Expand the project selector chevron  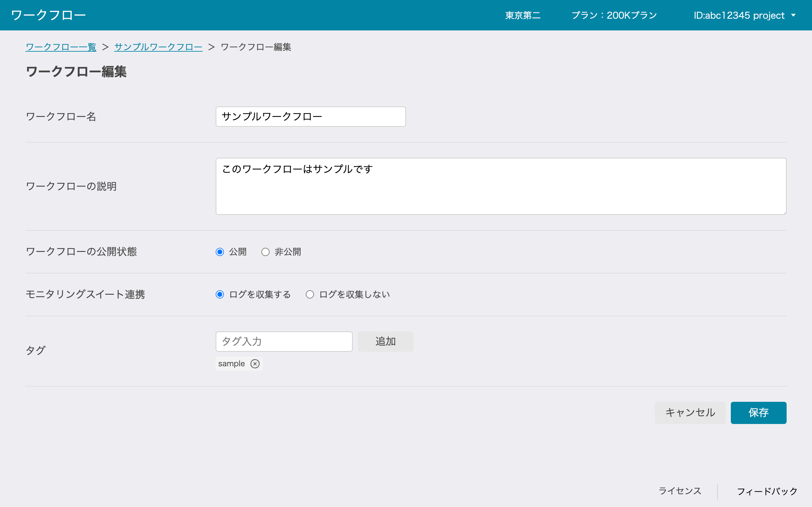click(794, 15)
